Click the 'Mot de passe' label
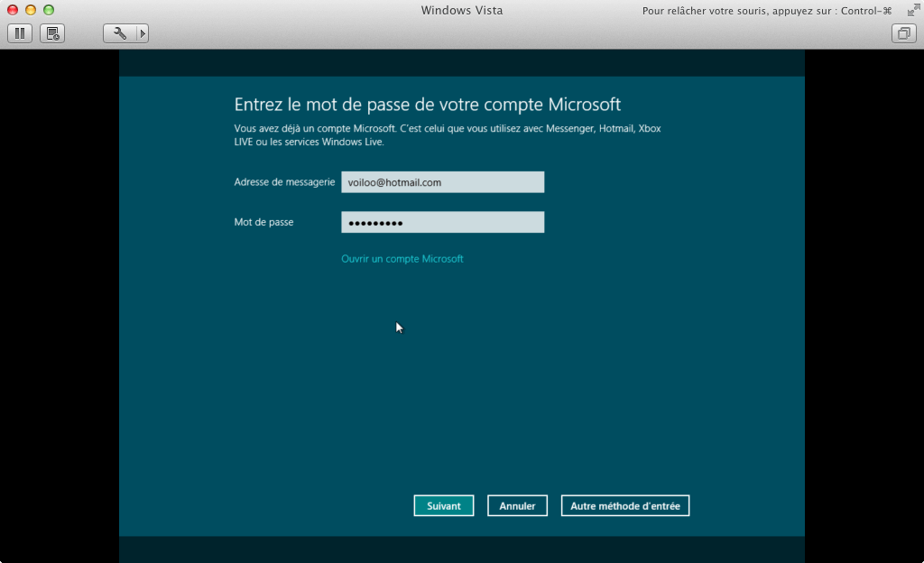 [x=263, y=222]
